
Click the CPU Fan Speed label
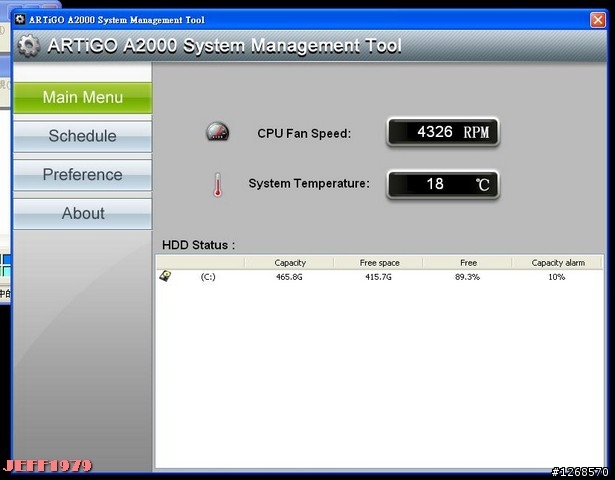pyautogui.click(x=304, y=133)
